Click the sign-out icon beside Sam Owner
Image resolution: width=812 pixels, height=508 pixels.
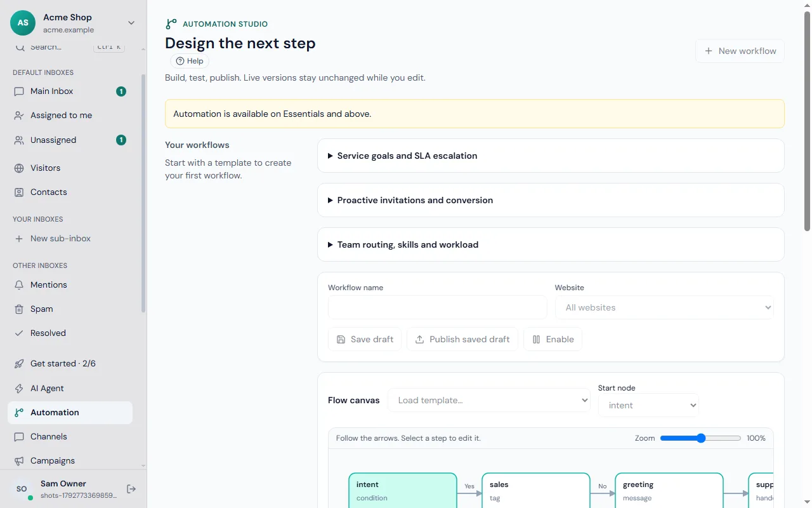tap(131, 489)
